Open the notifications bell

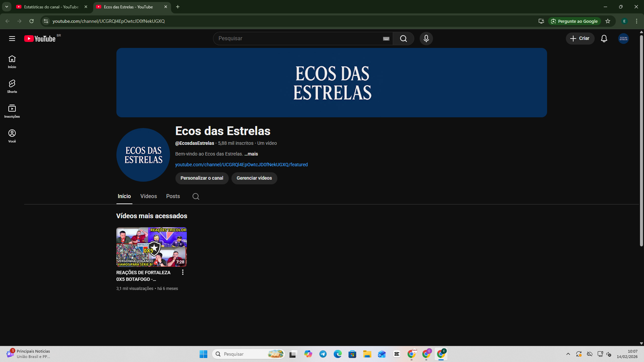(604, 39)
